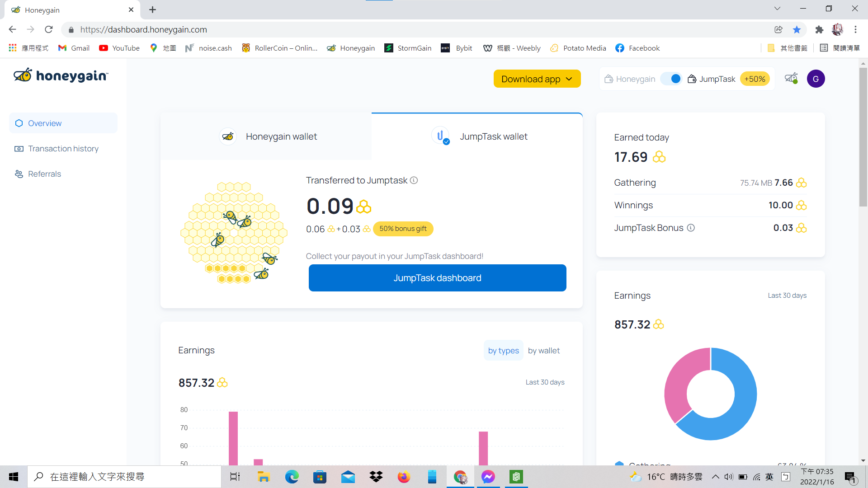This screenshot has width=868, height=488.
Task: Open the noise.cash bookmark
Action: coord(208,48)
